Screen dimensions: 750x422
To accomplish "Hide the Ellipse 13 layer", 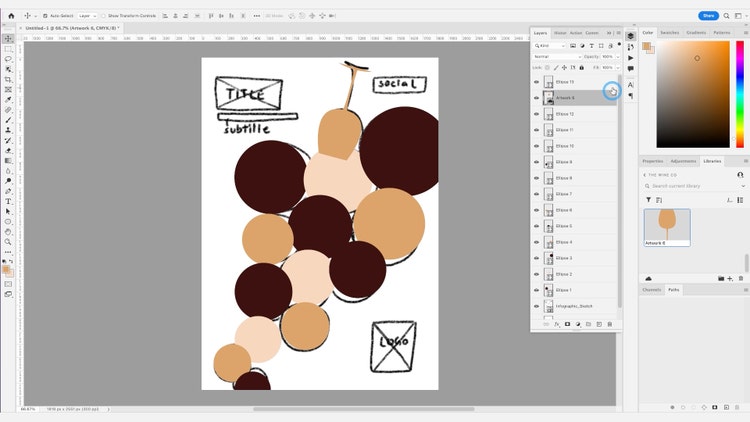I will 536,82.
